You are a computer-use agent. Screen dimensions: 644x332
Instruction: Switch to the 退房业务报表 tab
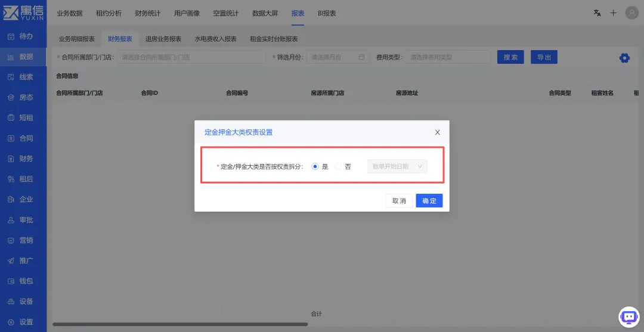(163, 39)
